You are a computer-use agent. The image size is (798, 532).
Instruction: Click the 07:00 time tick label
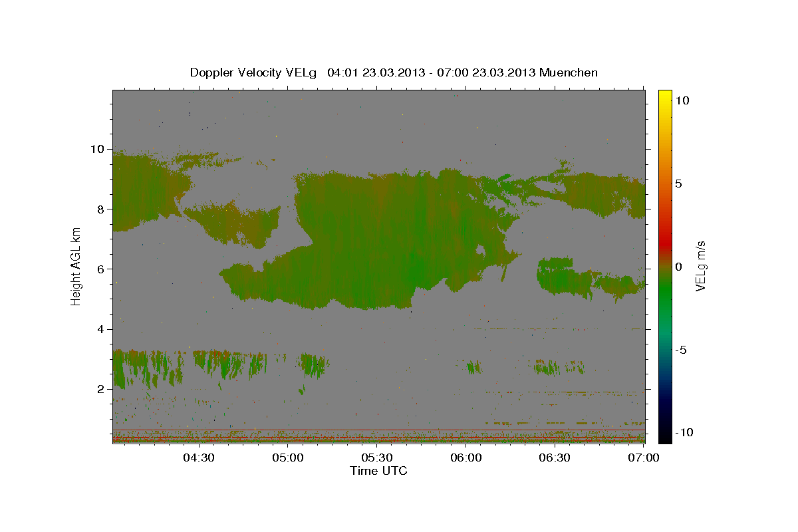644,458
